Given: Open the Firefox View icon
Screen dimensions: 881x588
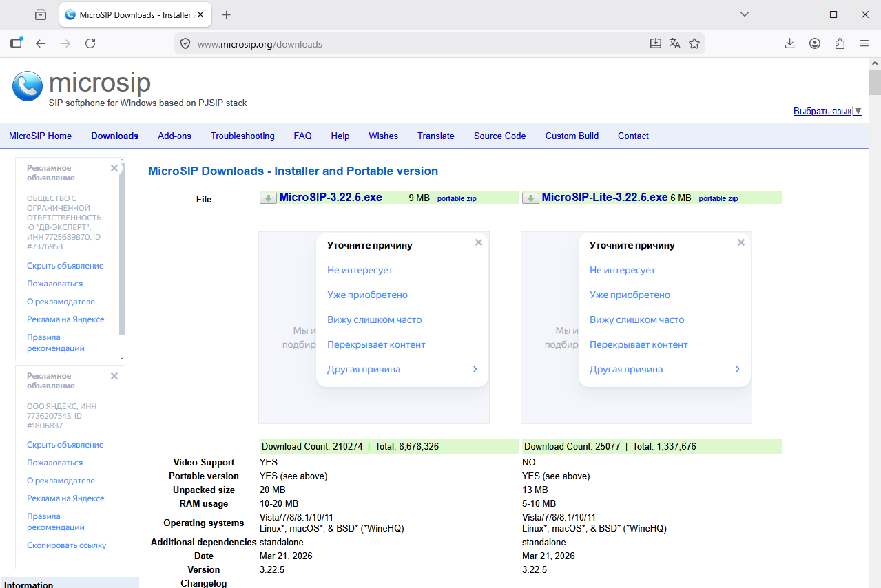Looking at the screenshot, I should coord(41,14).
